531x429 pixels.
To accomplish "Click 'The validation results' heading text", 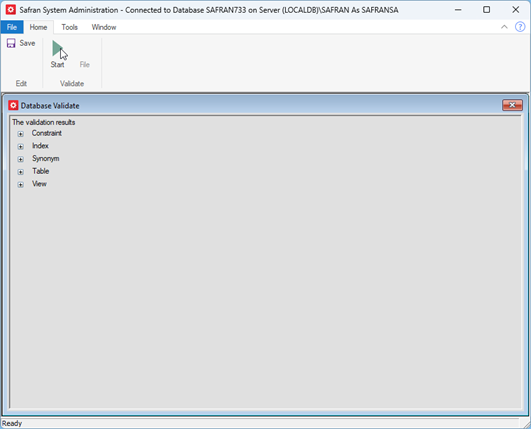I will point(44,122).
